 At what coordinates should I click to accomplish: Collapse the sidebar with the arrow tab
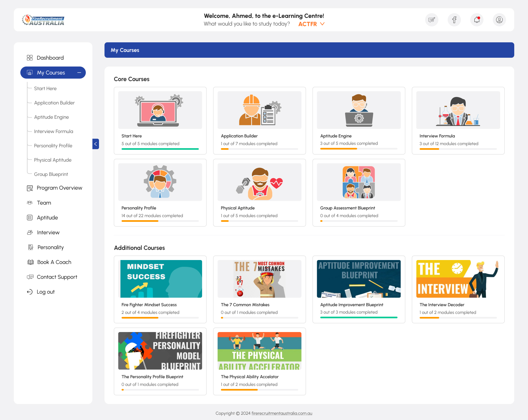(x=95, y=144)
